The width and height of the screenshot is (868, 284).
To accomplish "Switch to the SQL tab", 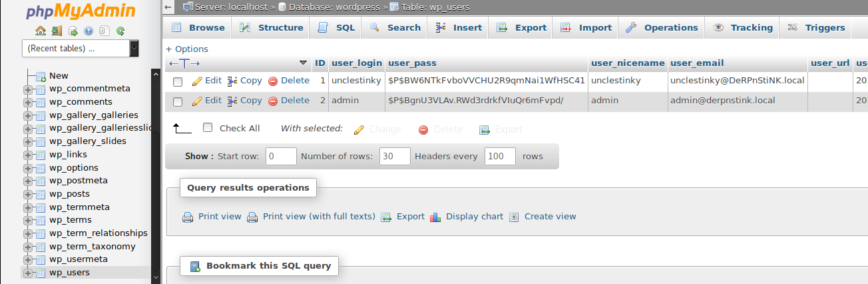I will point(336,27).
